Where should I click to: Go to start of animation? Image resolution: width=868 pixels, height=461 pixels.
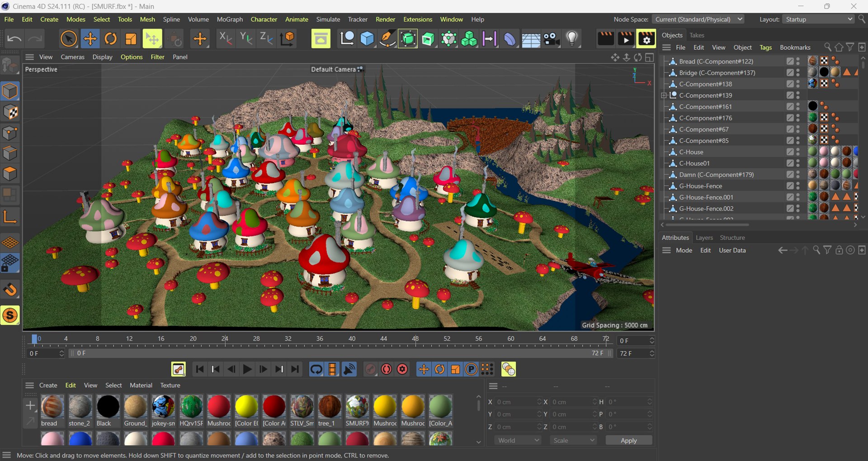click(199, 369)
